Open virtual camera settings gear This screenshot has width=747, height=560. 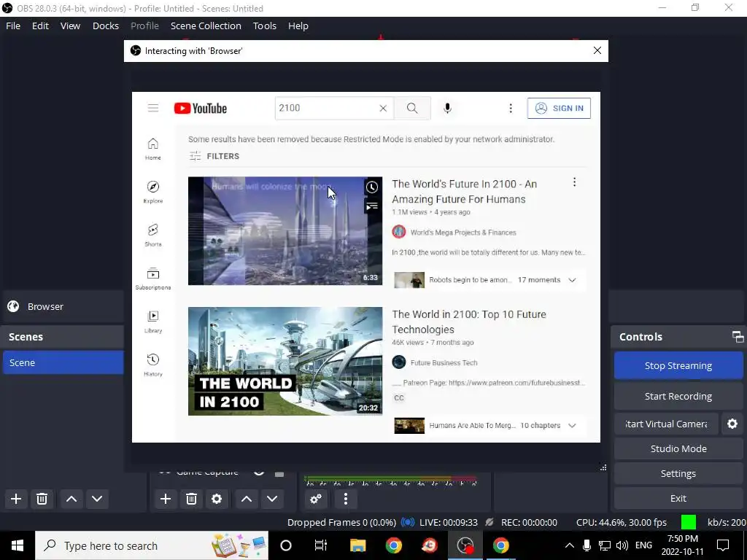click(732, 424)
